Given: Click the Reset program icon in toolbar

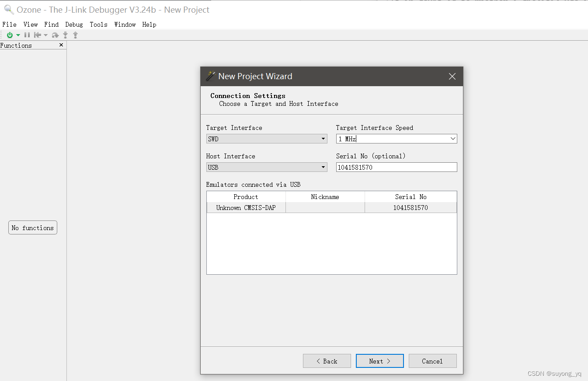Looking at the screenshot, I should [x=38, y=35].
